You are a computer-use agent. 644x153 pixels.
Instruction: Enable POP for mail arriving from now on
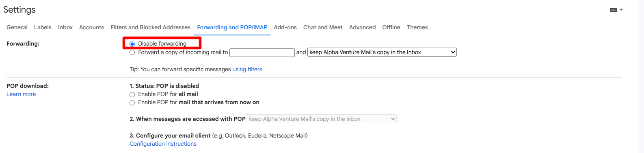coord(132,103)
